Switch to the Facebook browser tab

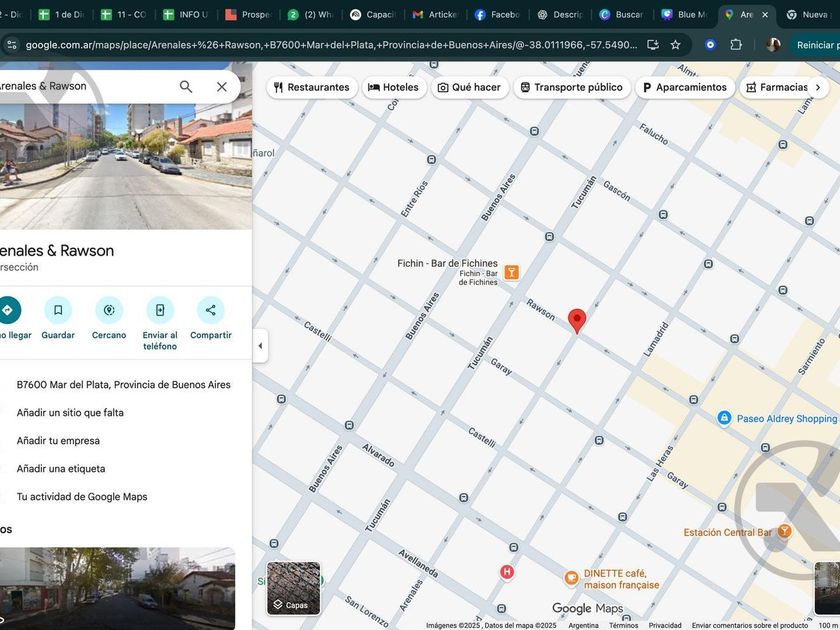click(498, 14)
